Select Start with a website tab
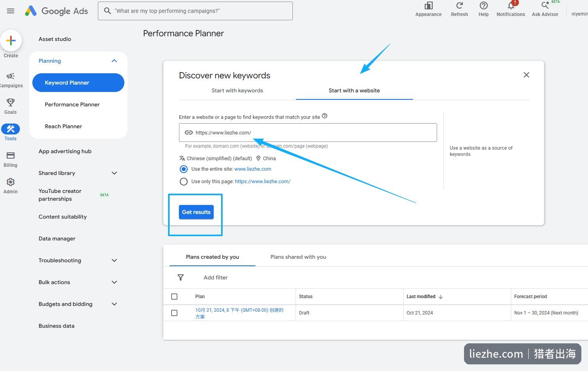This screenshot has height=371, width=588. 354,90
